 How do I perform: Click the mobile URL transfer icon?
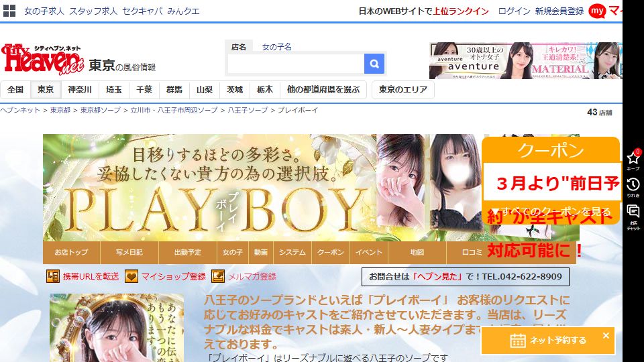[x=52, y=276]
